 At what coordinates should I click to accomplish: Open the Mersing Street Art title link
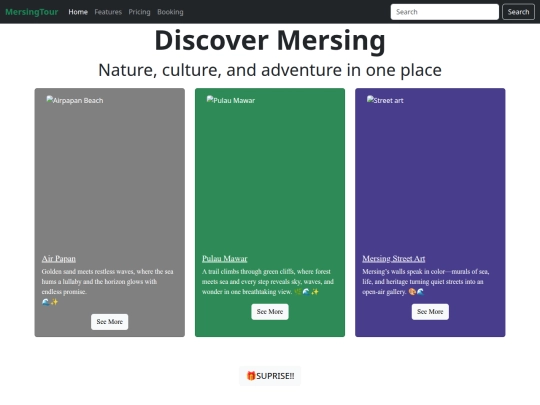[x=394, y=258]
